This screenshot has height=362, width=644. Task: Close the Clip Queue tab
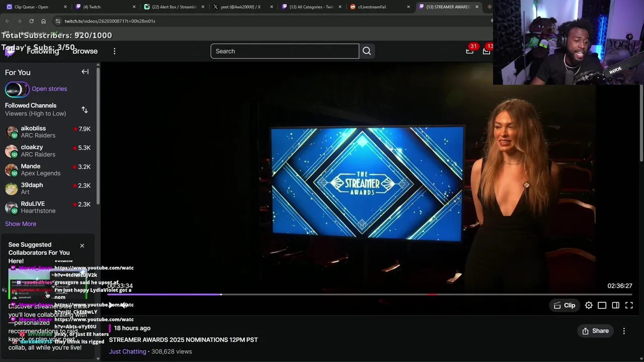pos(65,7)
